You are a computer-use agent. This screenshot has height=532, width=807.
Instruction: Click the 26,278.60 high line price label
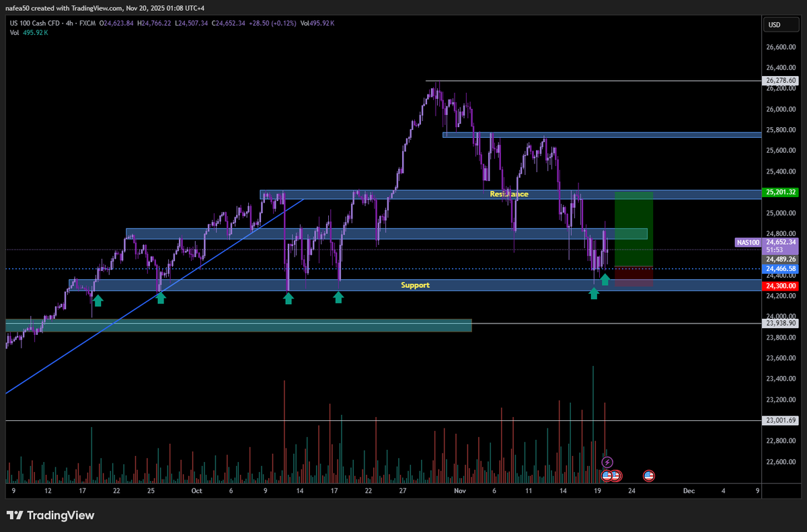[x=781, y=81]
